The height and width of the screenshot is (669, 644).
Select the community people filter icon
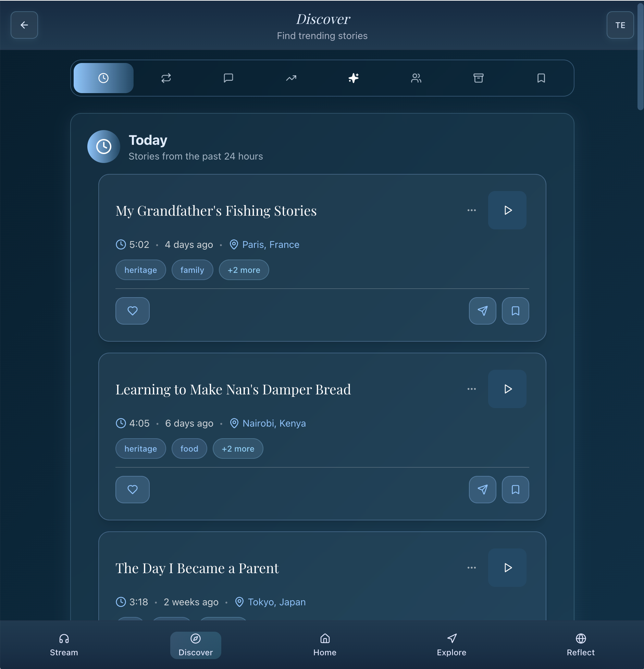(x=416, y=78)
